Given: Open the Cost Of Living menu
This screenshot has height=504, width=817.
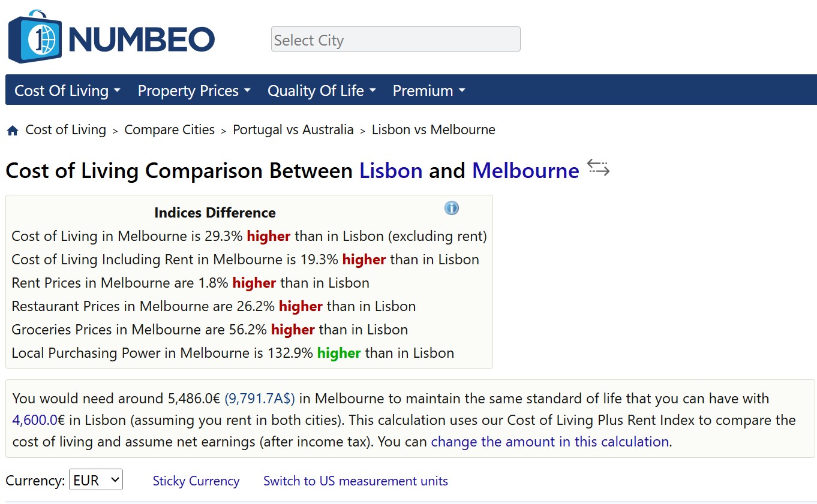Looking at the screenshot, I should click(67, 90).
